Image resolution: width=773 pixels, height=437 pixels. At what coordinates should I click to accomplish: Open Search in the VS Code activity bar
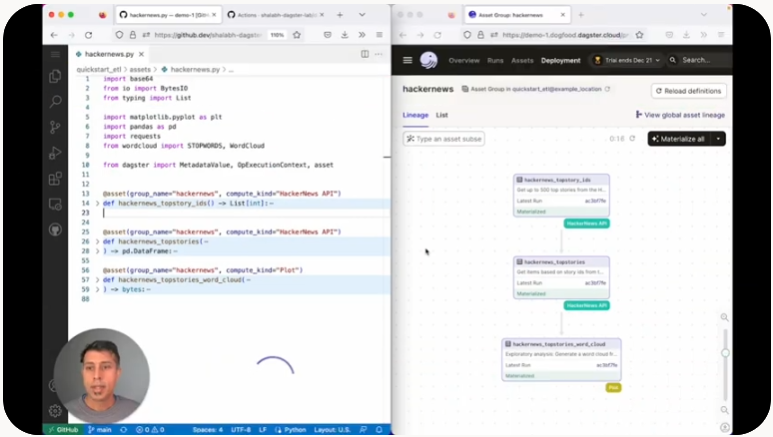[x=55, y=102]
